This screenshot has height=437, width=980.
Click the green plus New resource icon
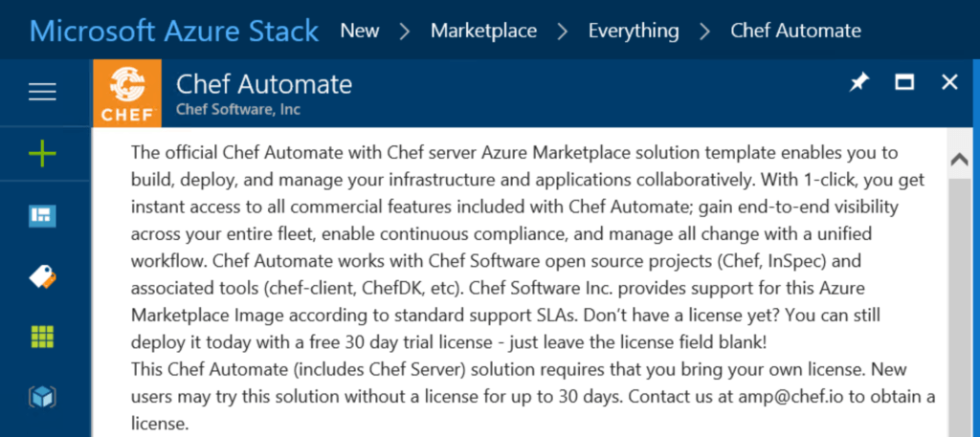coord(42,154)
